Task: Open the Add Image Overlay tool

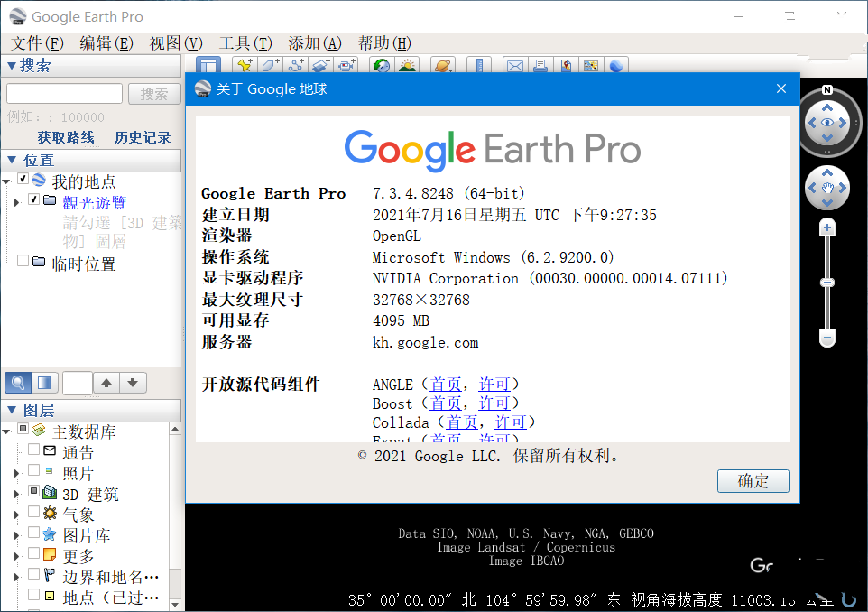Action: (320, 65)
